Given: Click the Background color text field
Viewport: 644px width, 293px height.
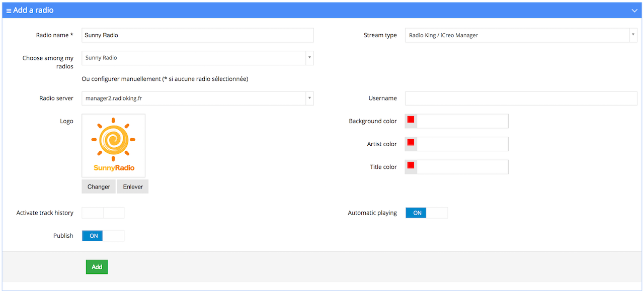Looking at the screenshot, I should [462, 121].
